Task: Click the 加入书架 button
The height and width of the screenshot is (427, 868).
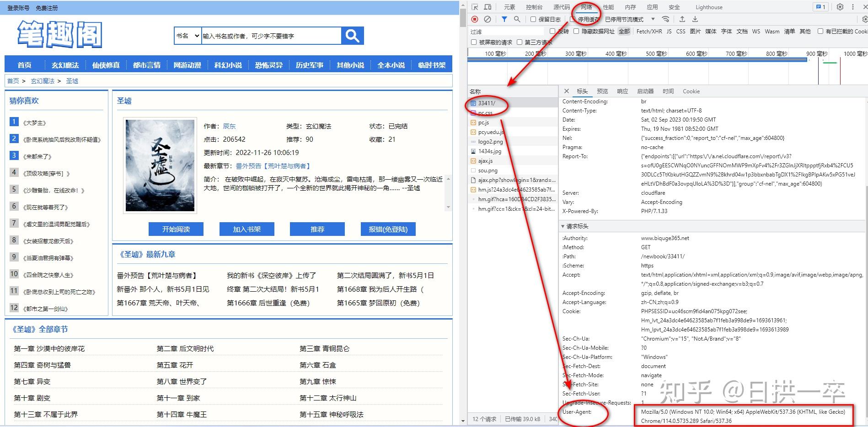Action: 247,229
